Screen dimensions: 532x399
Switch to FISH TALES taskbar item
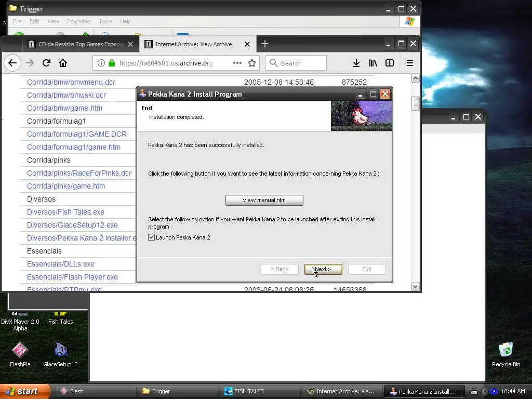tap(260, 392)
